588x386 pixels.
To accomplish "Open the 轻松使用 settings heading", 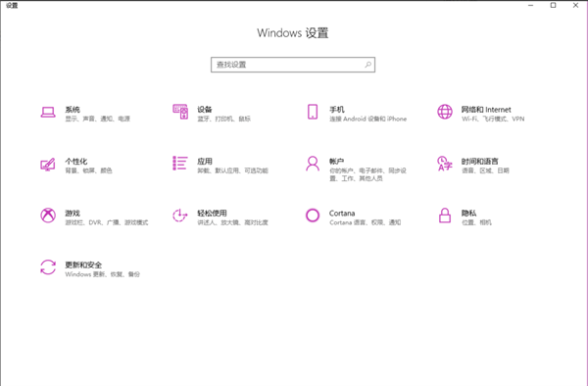I will pyautogui.click(x=212, y=213).
